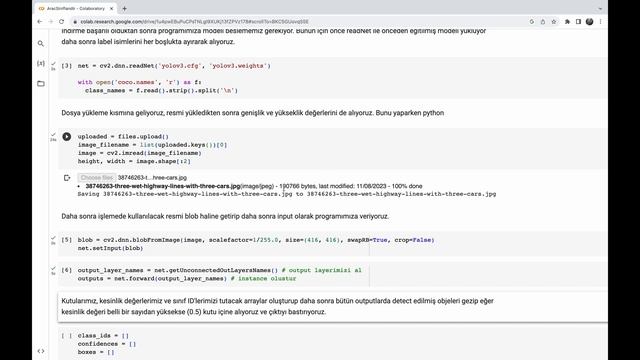The height and width of the screenshot is (360, 640).
Task: Click the check mark beside cell [3]
Action: tap(53, 64)
